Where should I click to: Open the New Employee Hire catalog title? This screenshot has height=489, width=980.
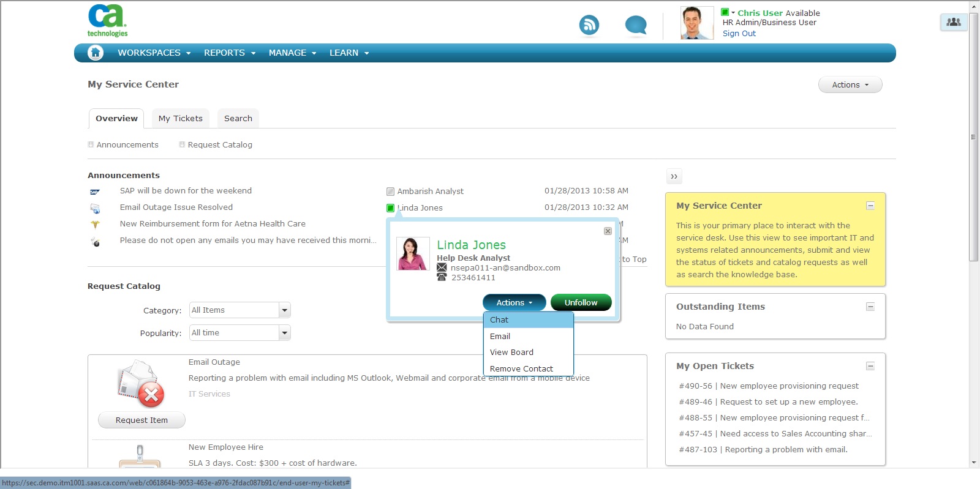(226, 447)
